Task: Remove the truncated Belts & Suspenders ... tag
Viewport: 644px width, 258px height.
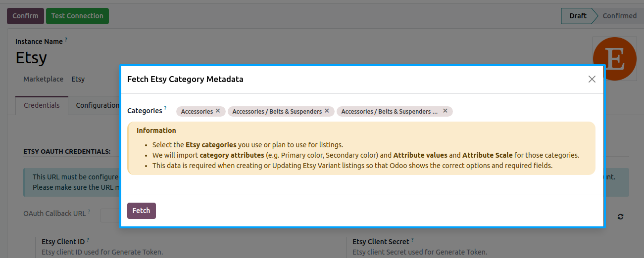Action: point(445,111)
